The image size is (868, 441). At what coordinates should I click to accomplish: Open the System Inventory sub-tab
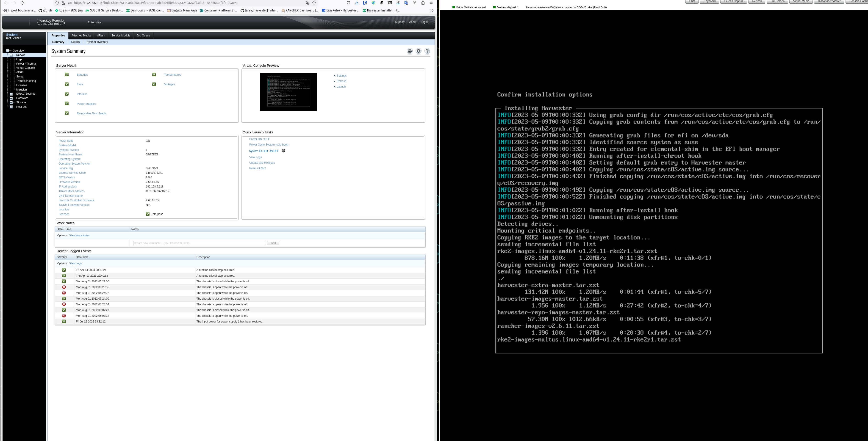click(97, 42)
